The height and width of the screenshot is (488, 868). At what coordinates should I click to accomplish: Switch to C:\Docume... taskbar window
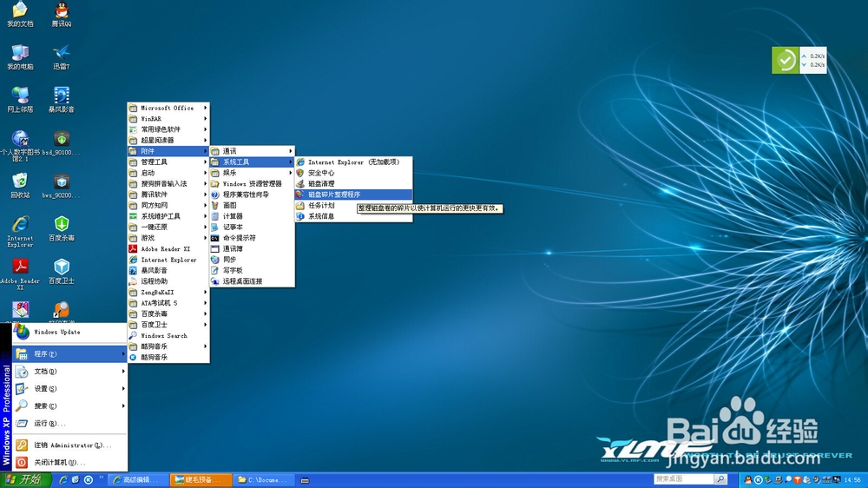tap(263, 479)
